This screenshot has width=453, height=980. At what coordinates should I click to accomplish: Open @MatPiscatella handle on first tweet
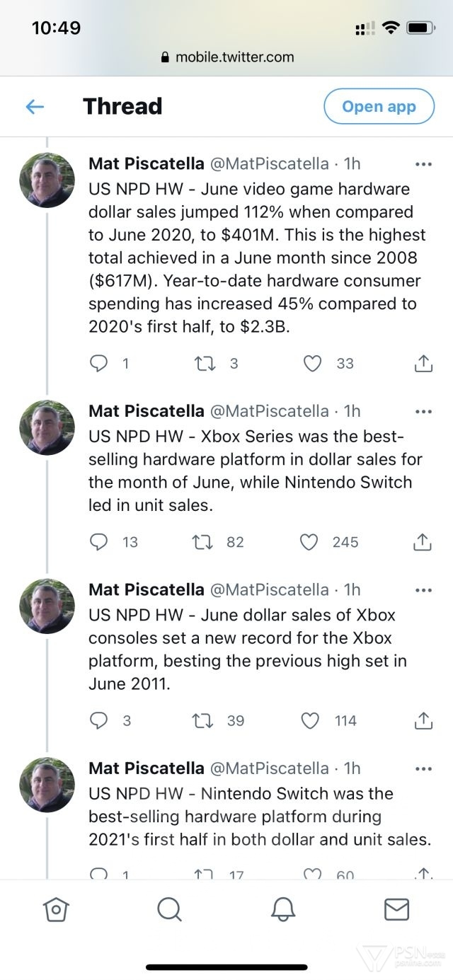tap(269, 164)
